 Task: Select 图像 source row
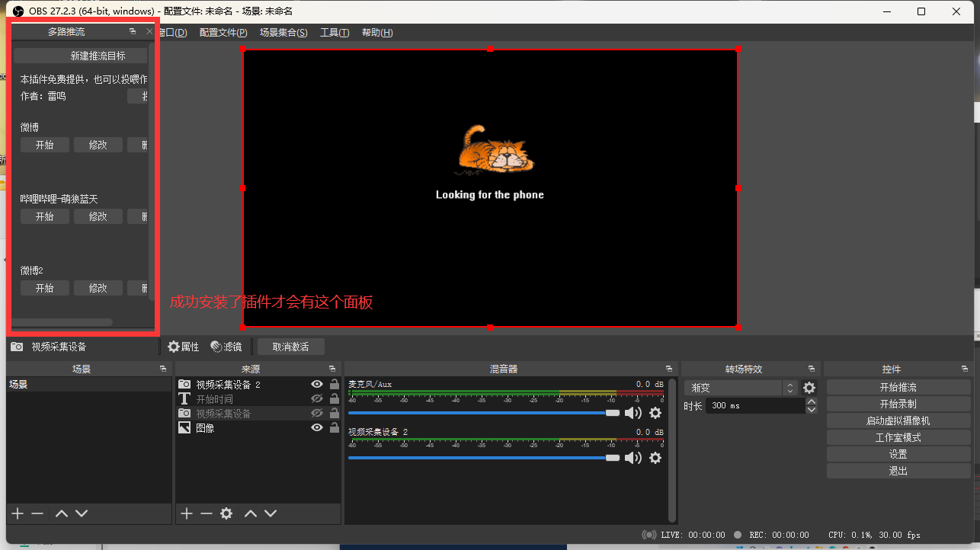click(x=259, y=428)
